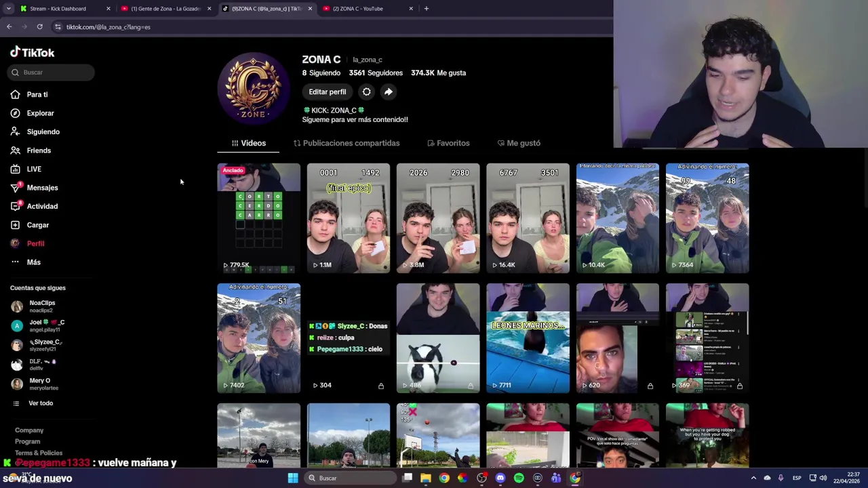Reload the TikTok page
Screen dimensions: 868x488
pyautogui.click(x=39, y=27)
